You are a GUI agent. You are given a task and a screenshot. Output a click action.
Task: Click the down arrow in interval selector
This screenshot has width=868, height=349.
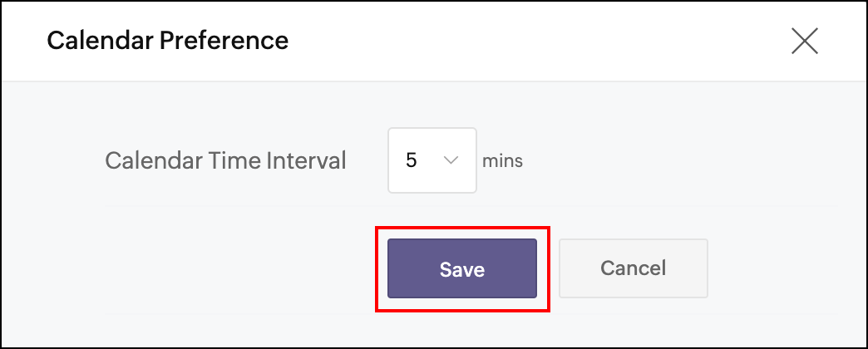point(451,160)
